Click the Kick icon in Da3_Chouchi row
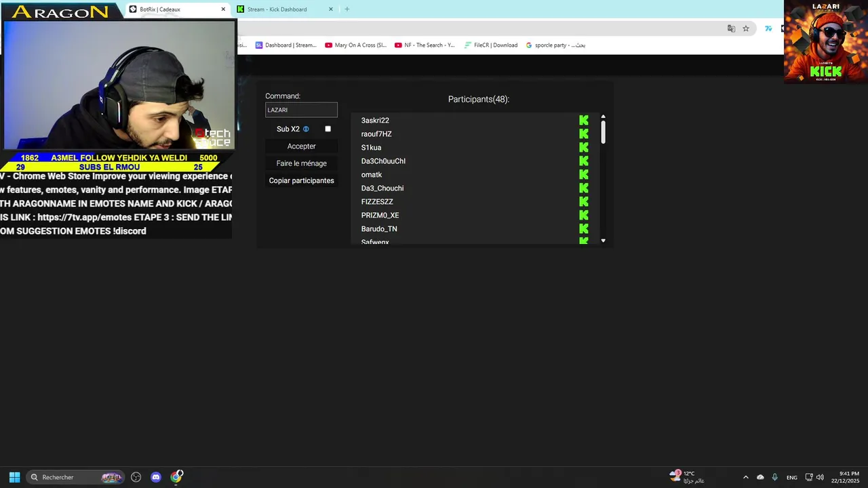Image resolution: width=868 pixels, height=488 pixels. pos(584,188)
